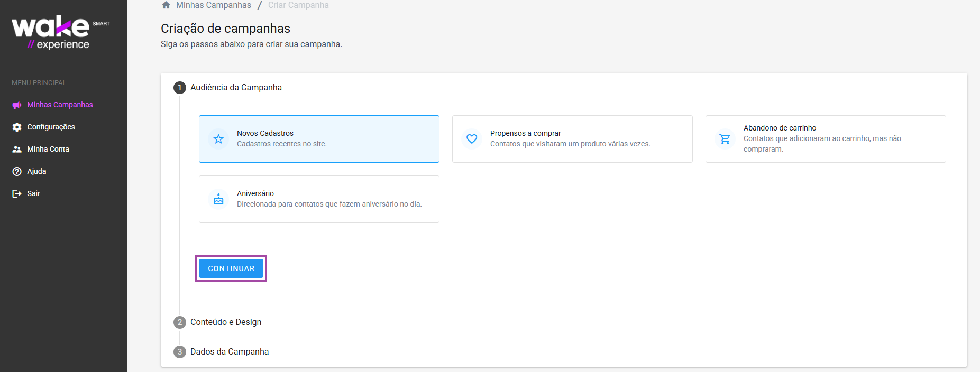Click text 'Direcionada para contatos que fazem aniversário no dia.'
This screenshot has width=980, height=372.
[329, 204]
